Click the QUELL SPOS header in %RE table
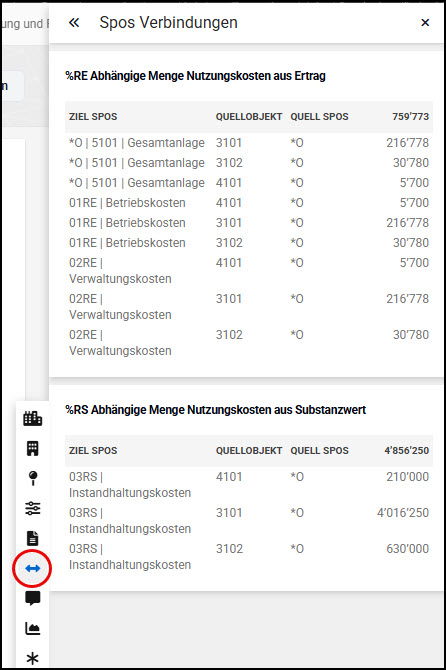The width and height of the screenshot is (446, 670). [320, 117]
